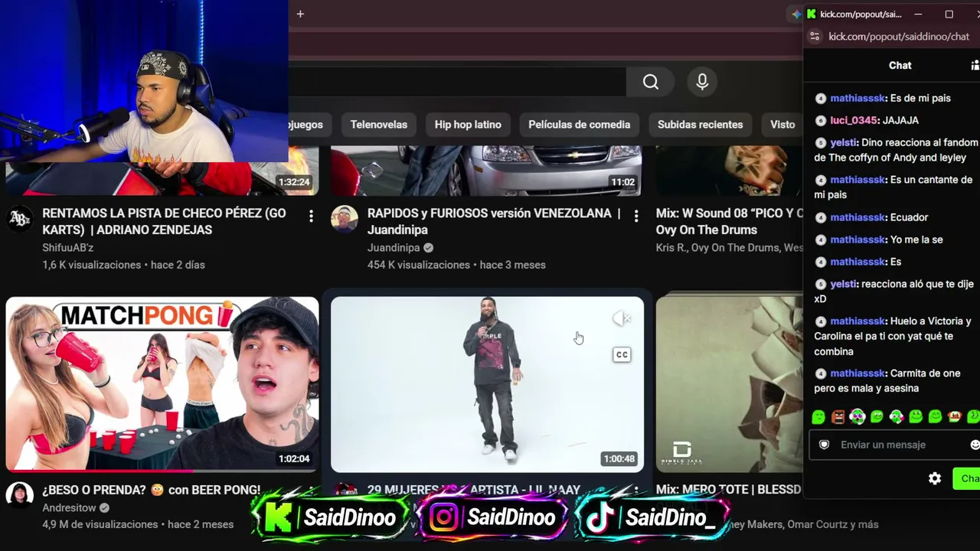Go to Juandinipa channel name link
Viewport: 980px width, 551px height.
coord(394,248)
